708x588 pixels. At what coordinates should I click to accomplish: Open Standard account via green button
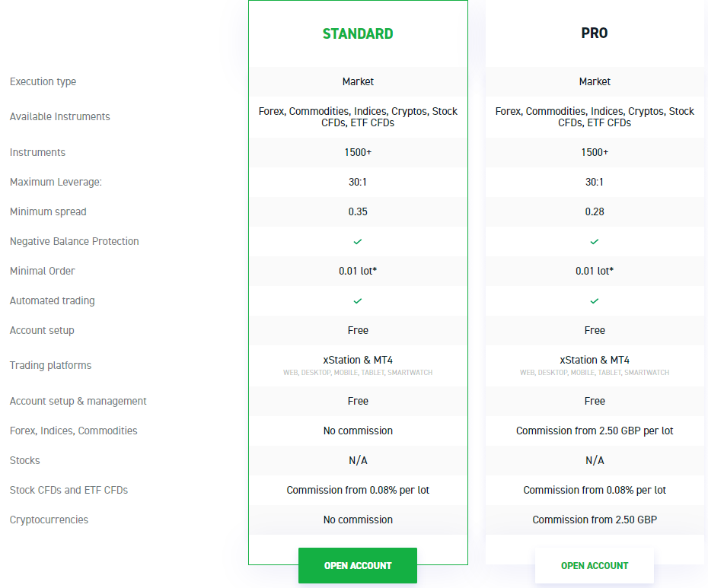tap(358, 565)
